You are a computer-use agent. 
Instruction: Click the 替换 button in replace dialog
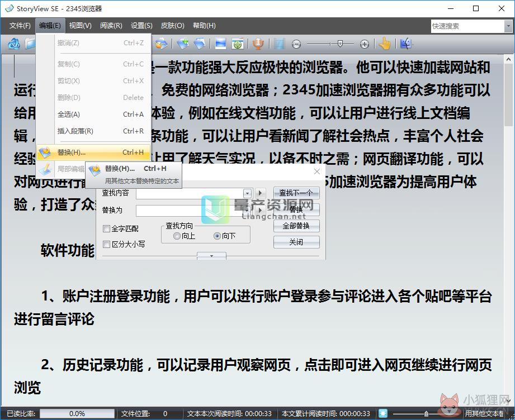tap(296, 209)
